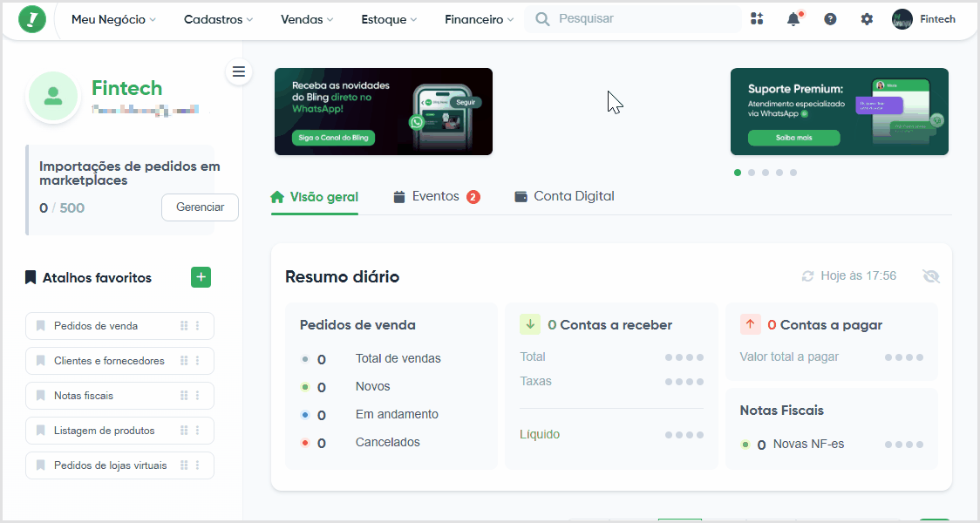Click bookmark icon of Clientes e fornecedores

click(x=41, y=361)
